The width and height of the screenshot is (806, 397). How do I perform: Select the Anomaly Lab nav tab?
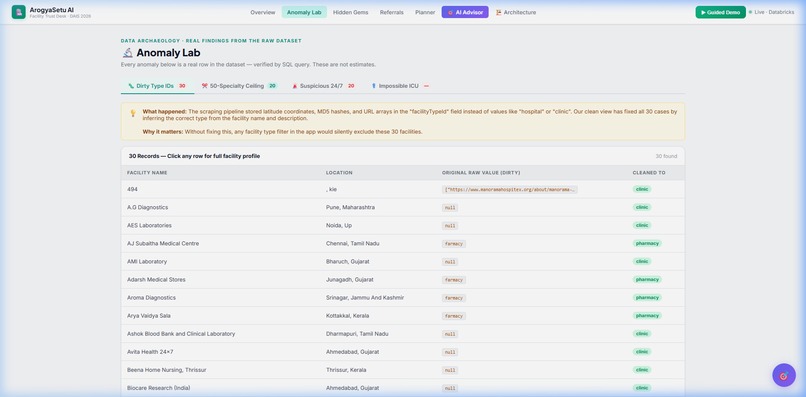click(x=304, y=12)
